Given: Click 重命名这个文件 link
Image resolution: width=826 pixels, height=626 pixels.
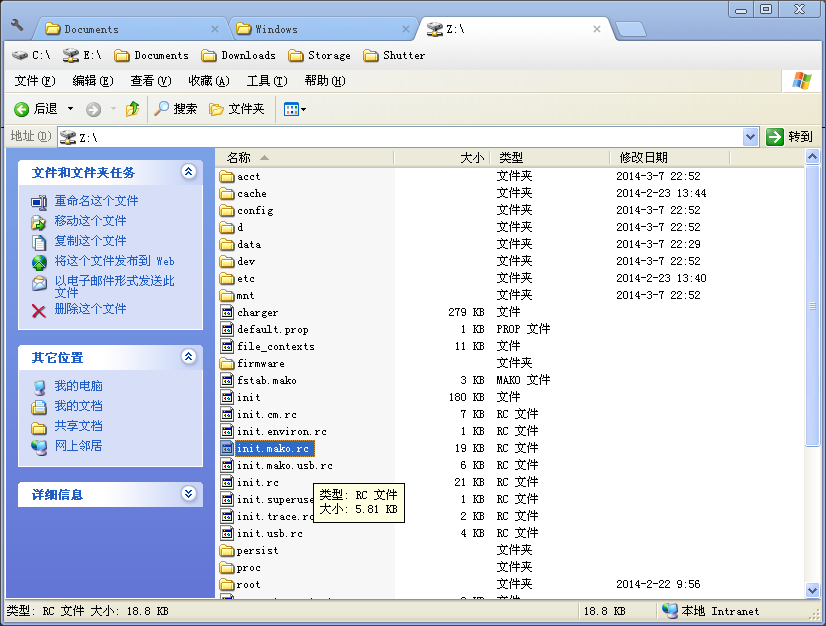Looking at the screenshot, I should (x=96, y=201).
